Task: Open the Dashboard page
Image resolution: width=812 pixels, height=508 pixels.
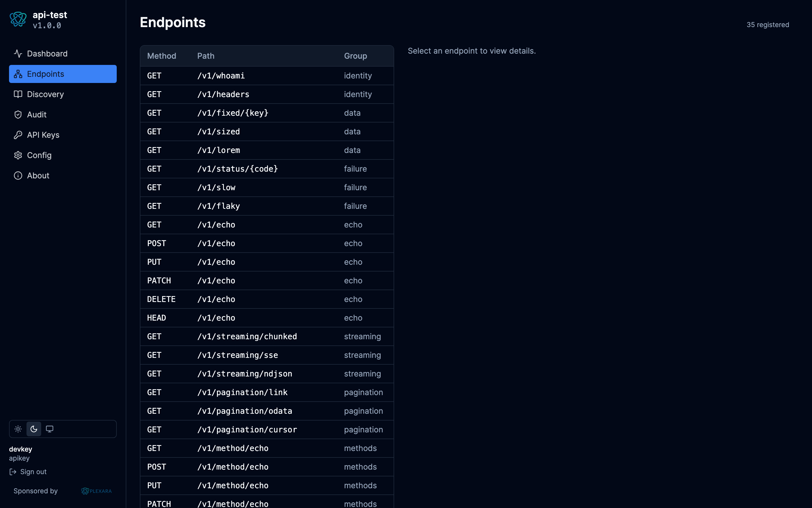Action: [63, 54]
